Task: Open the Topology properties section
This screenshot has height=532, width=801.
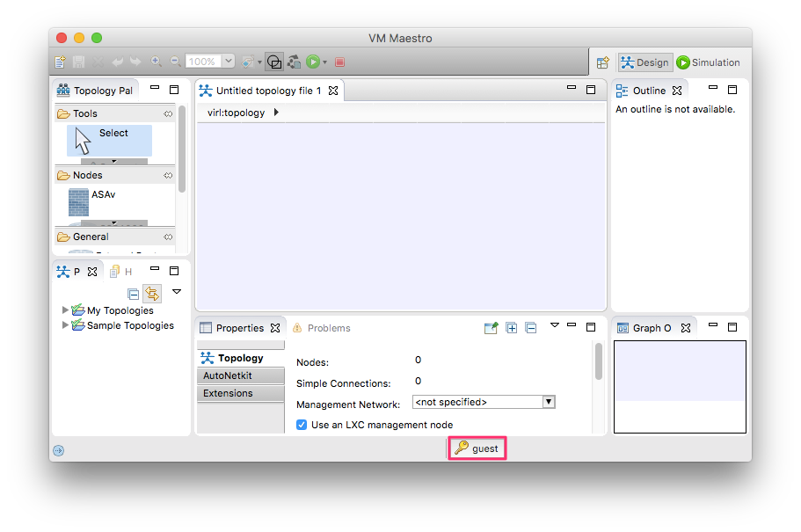Action: (241, 358)
